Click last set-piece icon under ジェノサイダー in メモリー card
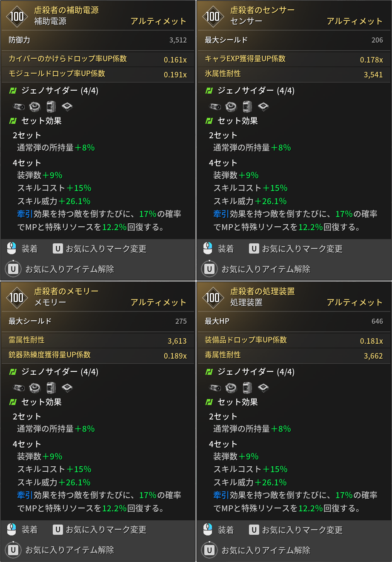This screenshot has width=392, height=562. 67,388
